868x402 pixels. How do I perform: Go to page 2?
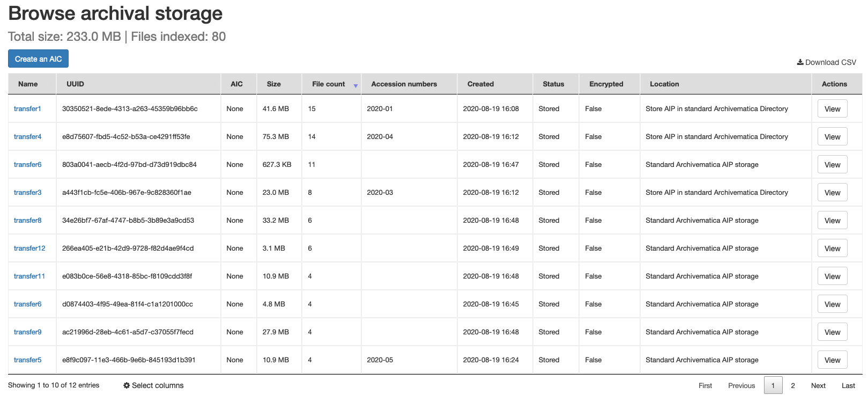(793, 385)
